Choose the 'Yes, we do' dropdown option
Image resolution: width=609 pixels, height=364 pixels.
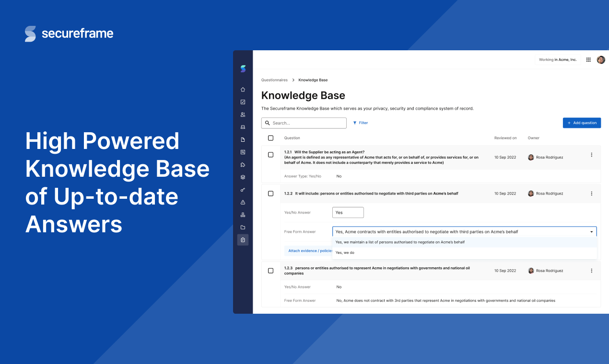coord(465,252)
